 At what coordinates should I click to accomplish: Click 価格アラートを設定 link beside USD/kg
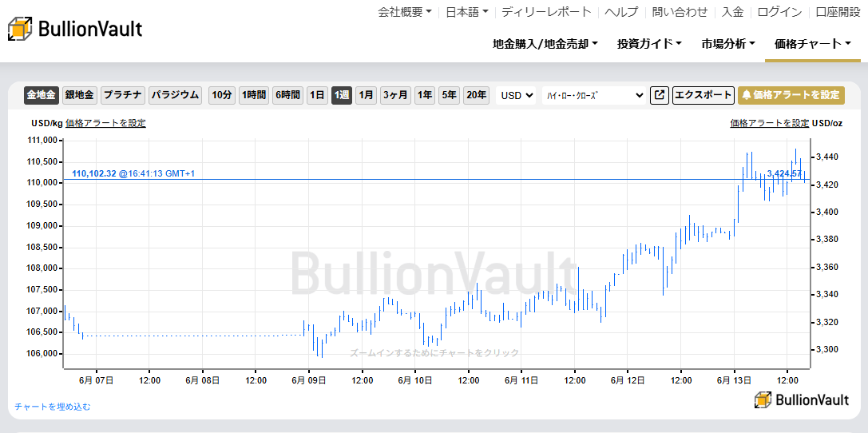(x=105, y=123)
